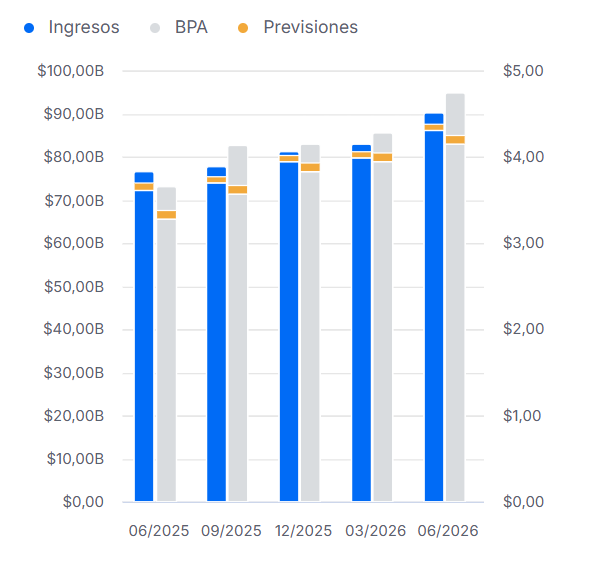Click orange forecast marker on 12/2025 BPA bar
Image resolution: width=591 pixels, height=577 pixels.
point(310,167)
